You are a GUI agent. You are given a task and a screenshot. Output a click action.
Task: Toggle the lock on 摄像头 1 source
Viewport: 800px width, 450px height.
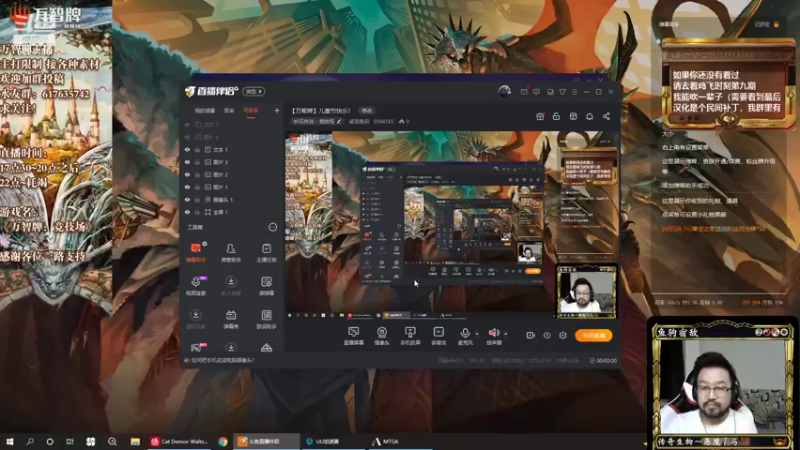click(197, 200)
